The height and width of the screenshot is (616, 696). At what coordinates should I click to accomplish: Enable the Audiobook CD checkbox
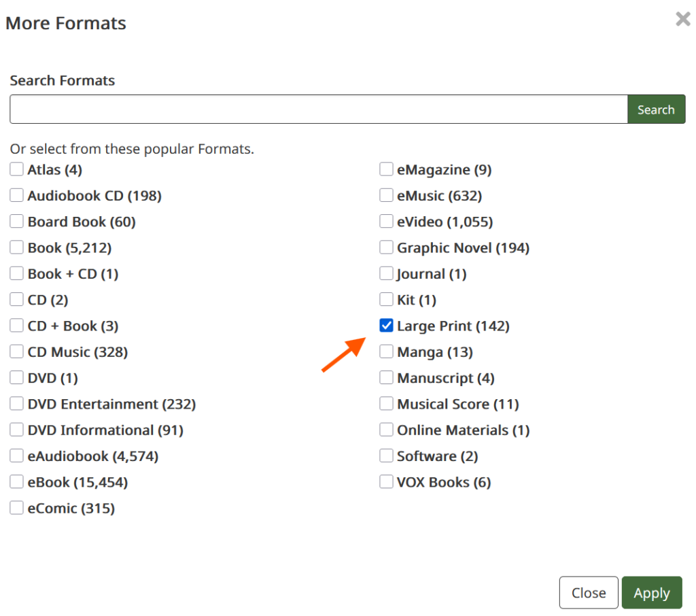click(x=16, y=196)
